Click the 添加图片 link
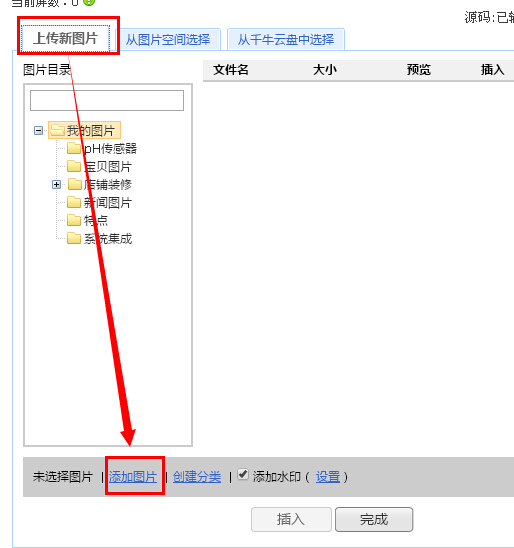 coord(133,477)
